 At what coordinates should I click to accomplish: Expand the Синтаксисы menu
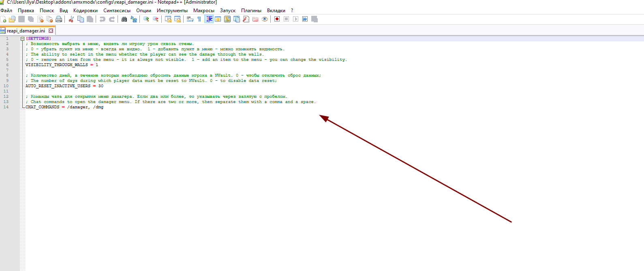point(117,11)
